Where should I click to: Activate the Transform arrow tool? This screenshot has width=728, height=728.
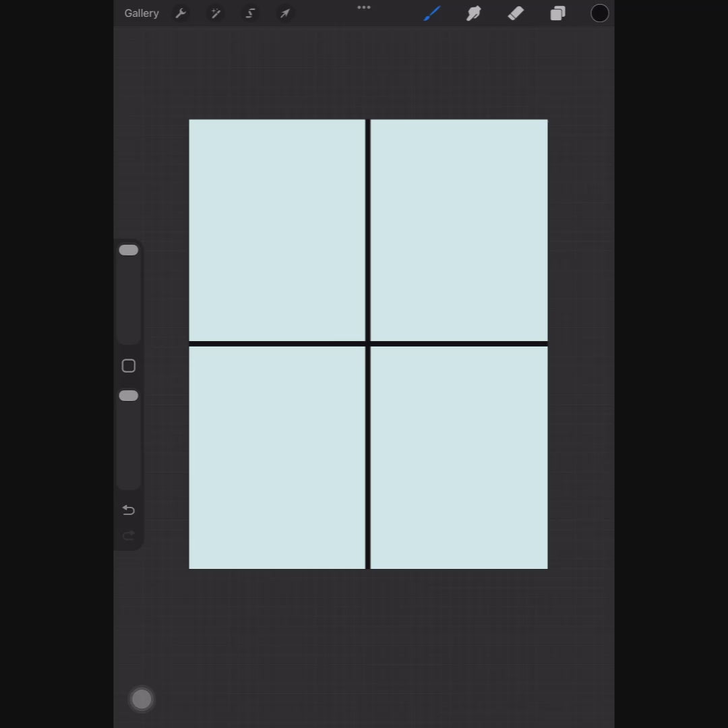tap(285, 13)
